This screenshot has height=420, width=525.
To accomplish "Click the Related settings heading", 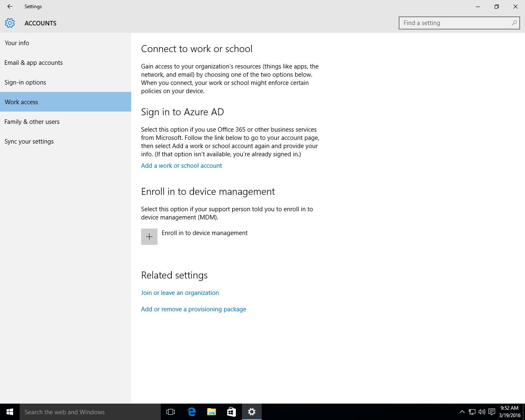I will [174, 275].
